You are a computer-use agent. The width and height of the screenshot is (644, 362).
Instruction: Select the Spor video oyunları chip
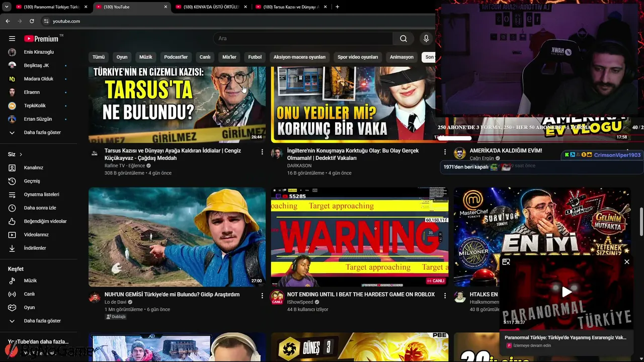(358, 57)
